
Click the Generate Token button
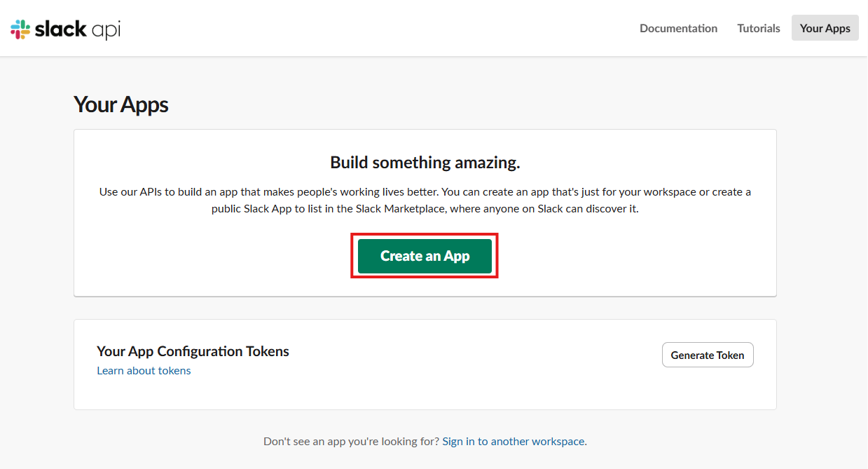[708, 355]
